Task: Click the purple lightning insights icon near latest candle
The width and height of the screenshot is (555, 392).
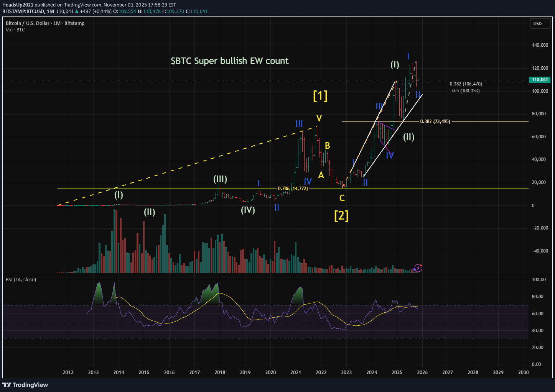Action: click(418, 268)
